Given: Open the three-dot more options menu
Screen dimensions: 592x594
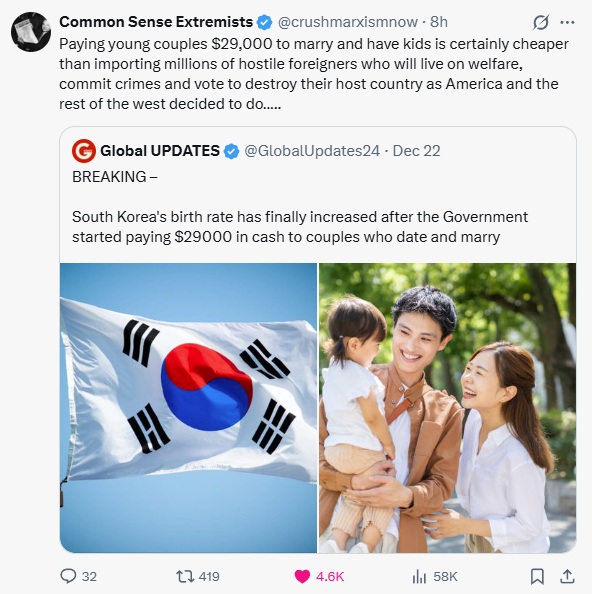Looking at the screenshot, I should (567, 22).
